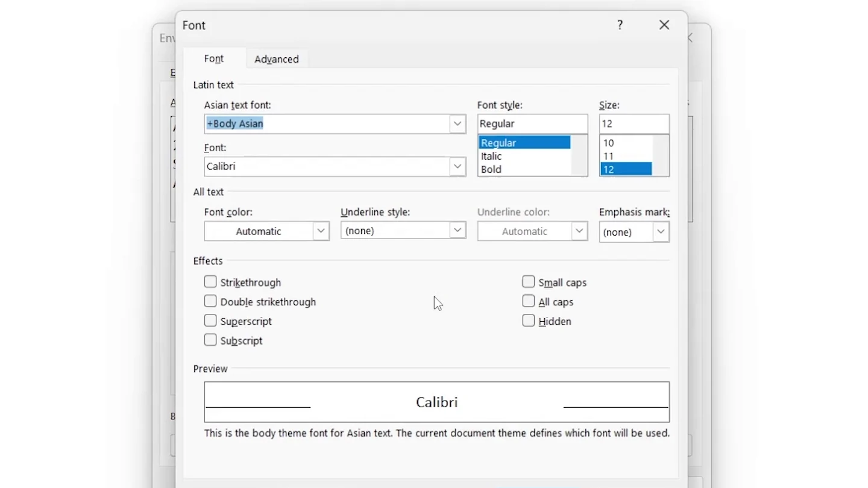Click the Font style text field

click(x=532, y=124)
